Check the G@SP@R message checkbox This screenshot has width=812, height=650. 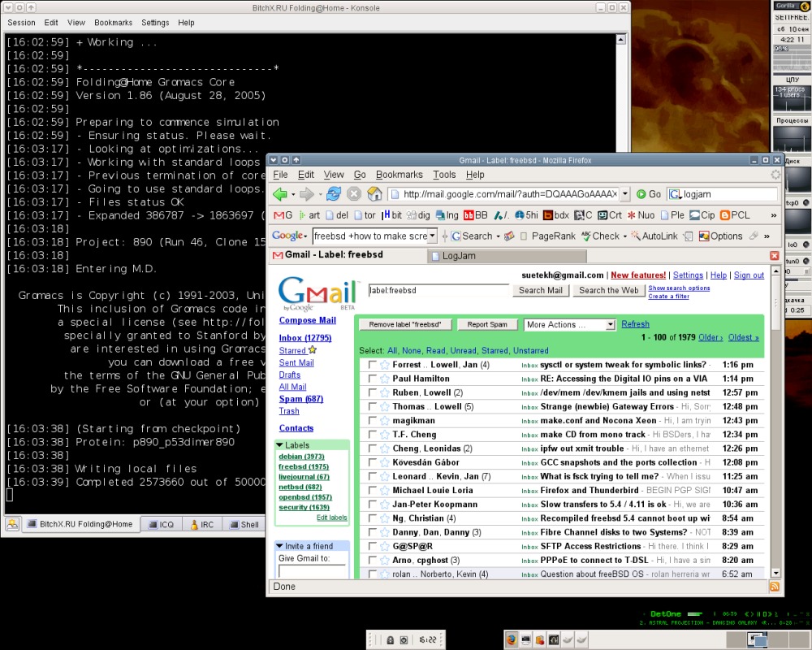point(372,547)
